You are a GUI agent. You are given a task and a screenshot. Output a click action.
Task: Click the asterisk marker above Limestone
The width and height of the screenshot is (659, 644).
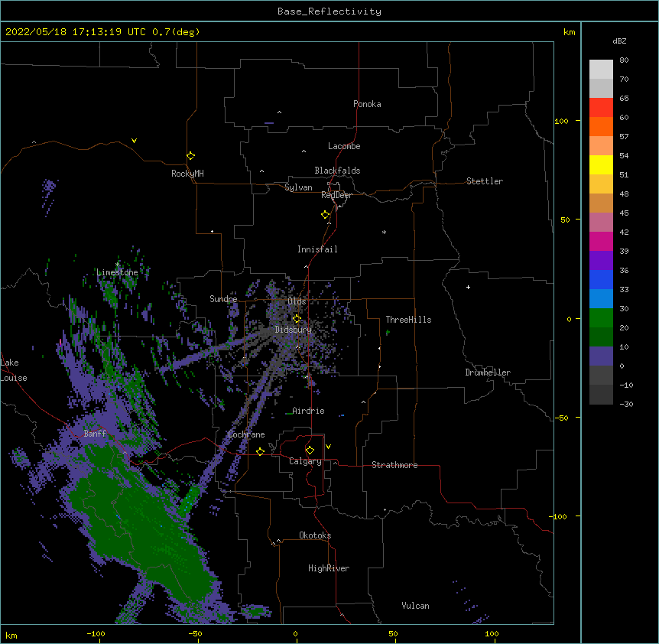117,265
